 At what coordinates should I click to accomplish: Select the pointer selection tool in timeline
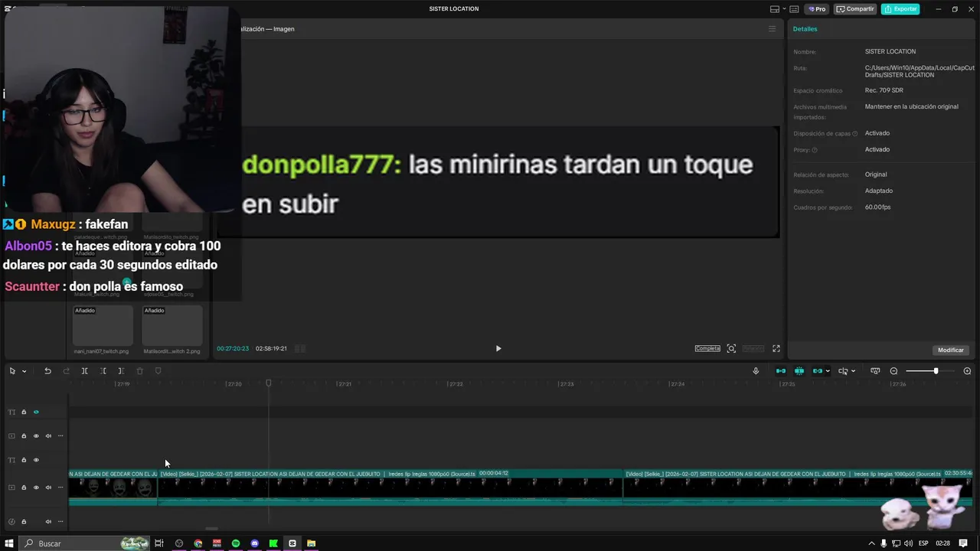point(12,371)
